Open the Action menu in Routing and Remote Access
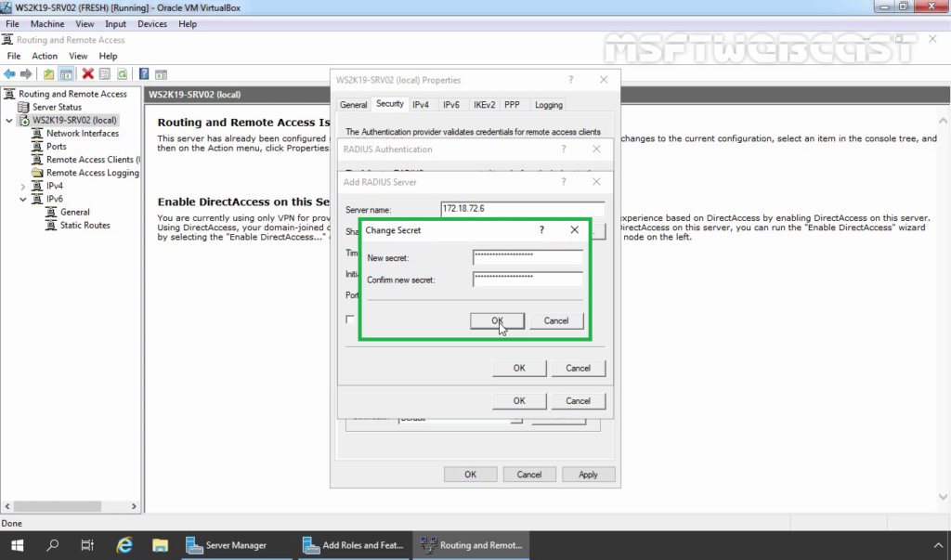Image resolution: width=951 pixels, height=560 pixels. pos(45,56)
